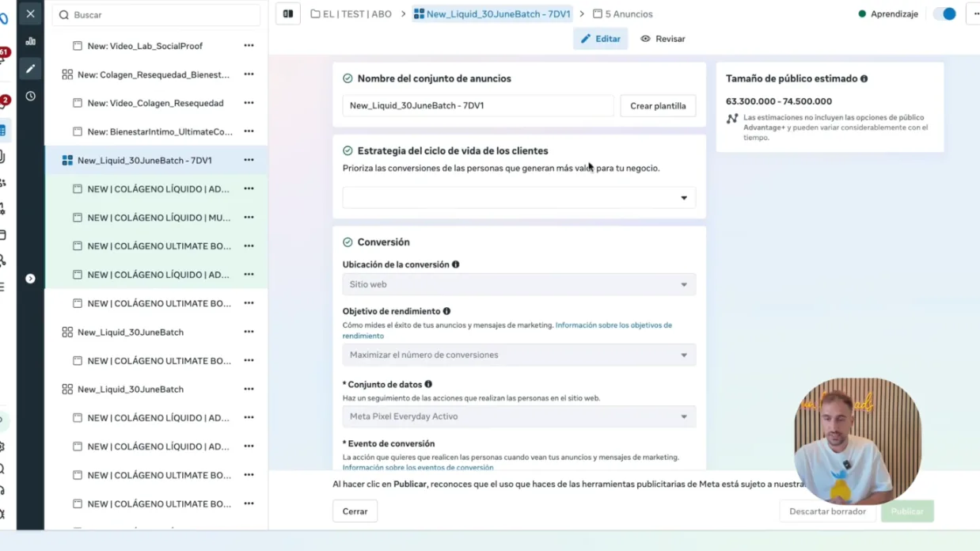Image resolution: width=980 pixels, height=551 pixels.
Task: Click the Buscar search field
Action: tap(156, 15)
